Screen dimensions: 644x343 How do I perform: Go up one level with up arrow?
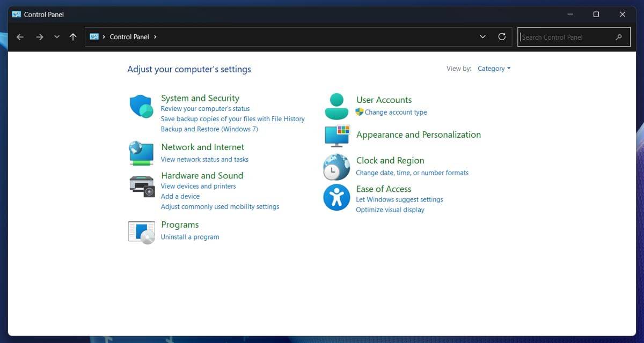tap(73, 37)
